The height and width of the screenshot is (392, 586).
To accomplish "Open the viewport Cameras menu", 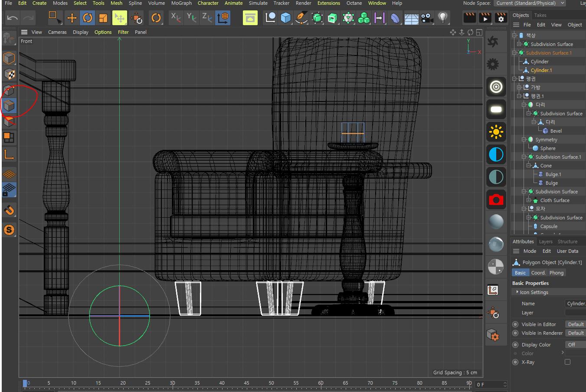I will [57, 32].
